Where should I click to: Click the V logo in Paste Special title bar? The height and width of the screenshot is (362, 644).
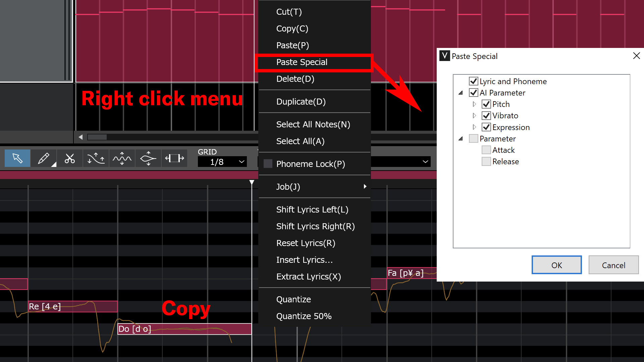click(x=444, y=56)
